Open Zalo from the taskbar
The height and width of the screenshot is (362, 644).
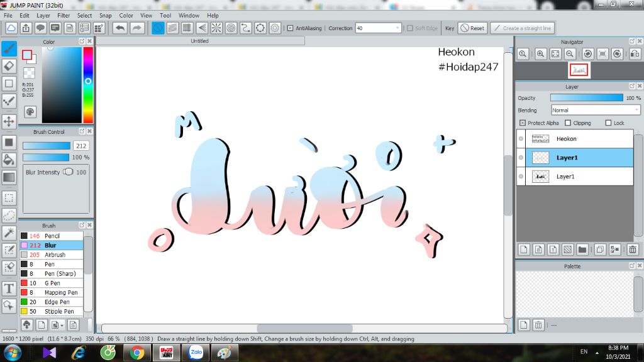click(196, 353)
